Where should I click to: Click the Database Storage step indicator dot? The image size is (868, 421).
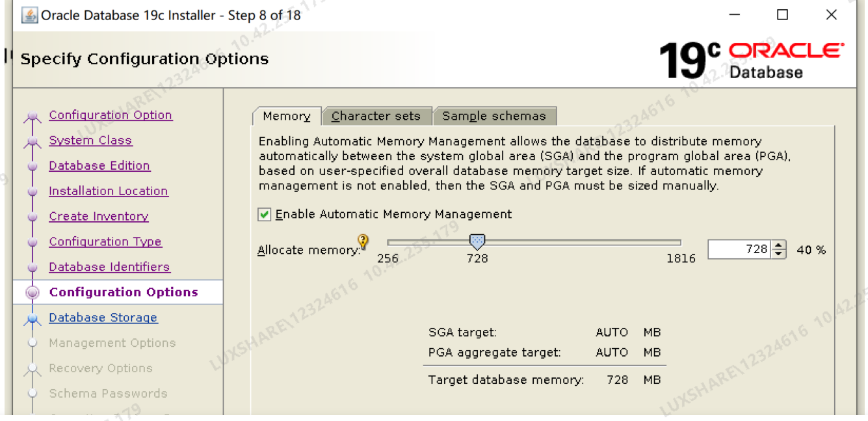[33, 318]
